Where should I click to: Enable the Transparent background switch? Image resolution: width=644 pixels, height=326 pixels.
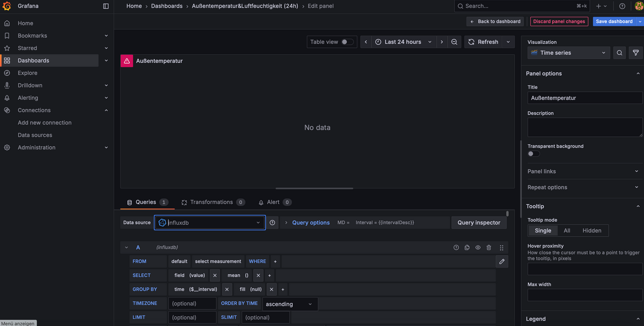[533, 154]
